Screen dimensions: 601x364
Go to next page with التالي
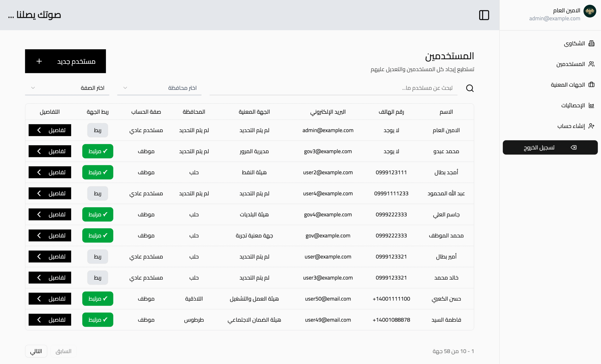(36, 351)
